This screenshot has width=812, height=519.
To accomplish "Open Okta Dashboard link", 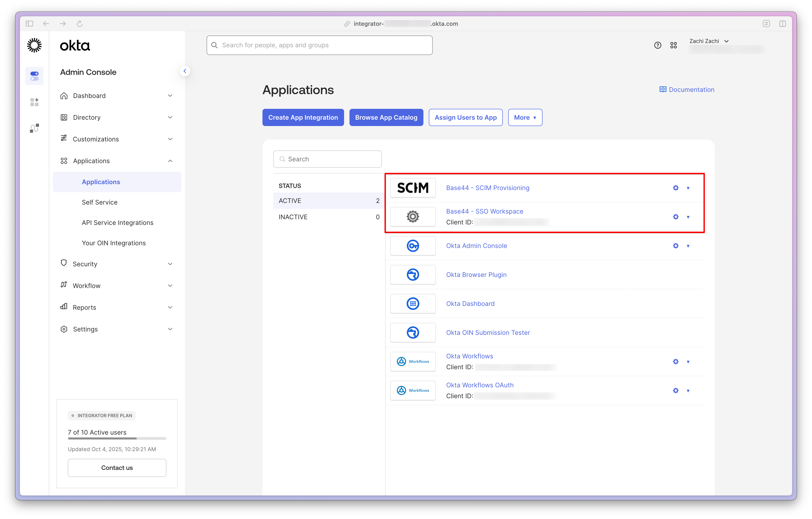I will pos(470,304).
